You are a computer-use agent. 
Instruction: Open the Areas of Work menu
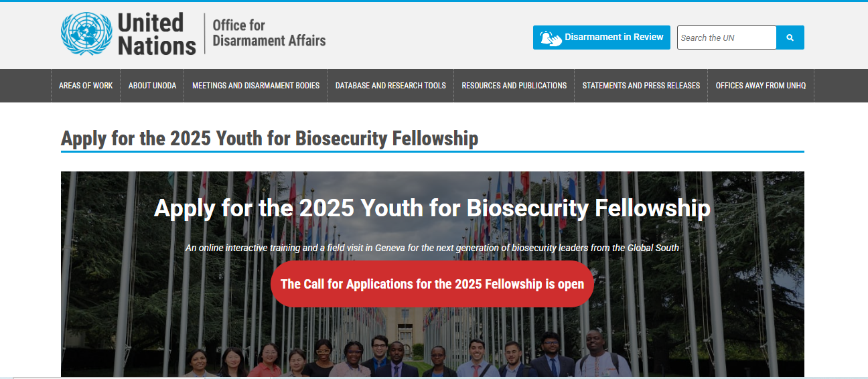[x=86, y=86]
